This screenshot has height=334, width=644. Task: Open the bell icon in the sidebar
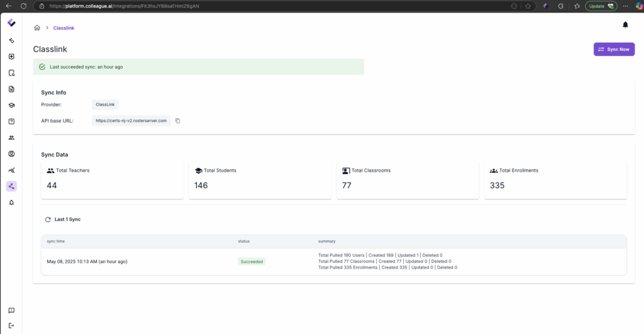tap(11, 203)
